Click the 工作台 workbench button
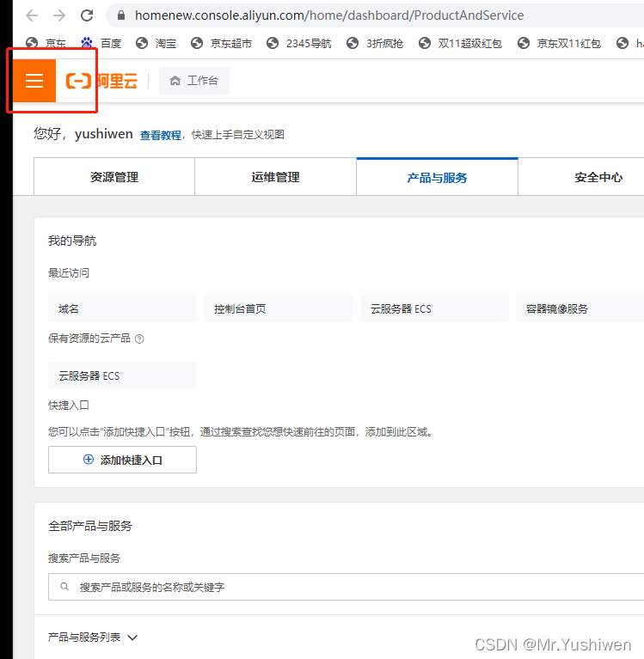The height and width of the screenshot is (659, 644). [194, 81]
